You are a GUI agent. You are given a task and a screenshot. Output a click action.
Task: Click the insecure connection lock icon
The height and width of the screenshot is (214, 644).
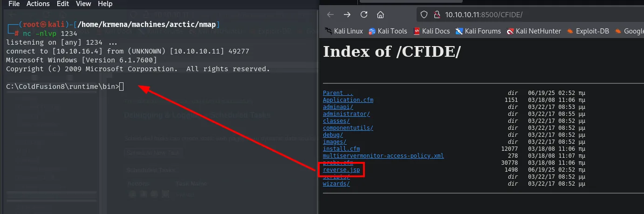click(437, 14)
